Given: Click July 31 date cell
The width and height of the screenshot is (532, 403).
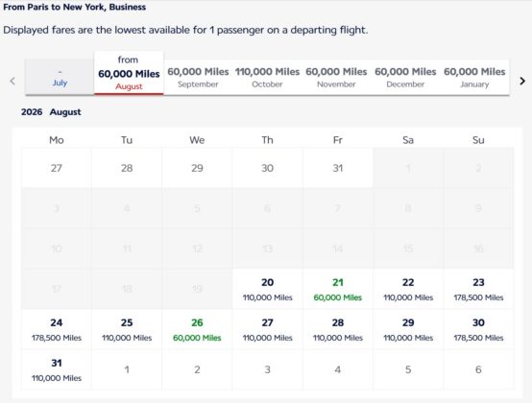Looking at the screenshot, I should (338, 168).
